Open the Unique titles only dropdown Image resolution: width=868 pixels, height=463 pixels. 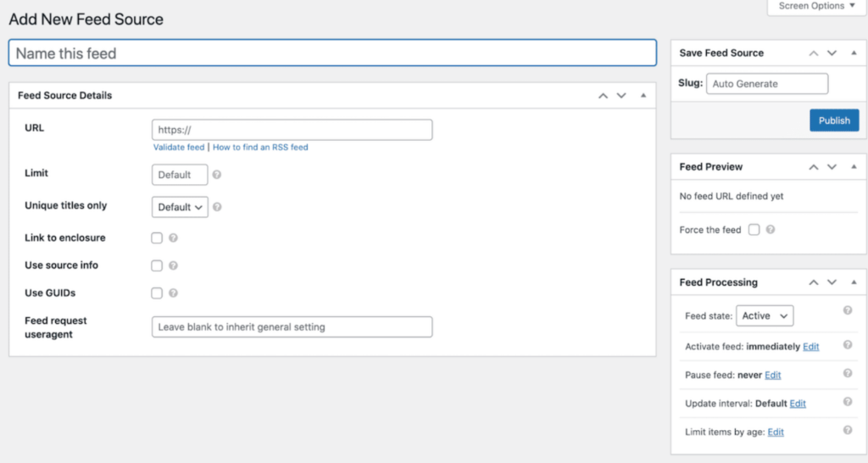[x=180, y=207]
